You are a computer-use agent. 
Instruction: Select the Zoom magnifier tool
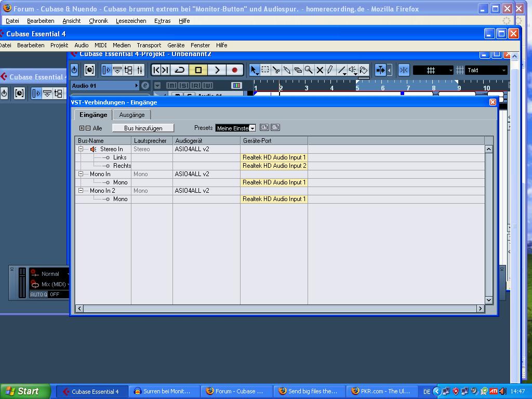[x=309, y=70]
